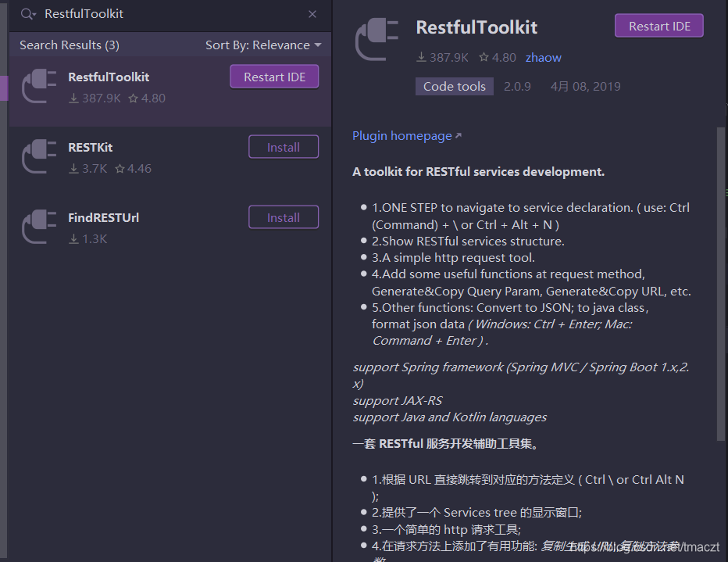Click 'support Java and Kotlin languages' line
The width and height of the screenshot is (728, 562).
[x=449, y=417]
